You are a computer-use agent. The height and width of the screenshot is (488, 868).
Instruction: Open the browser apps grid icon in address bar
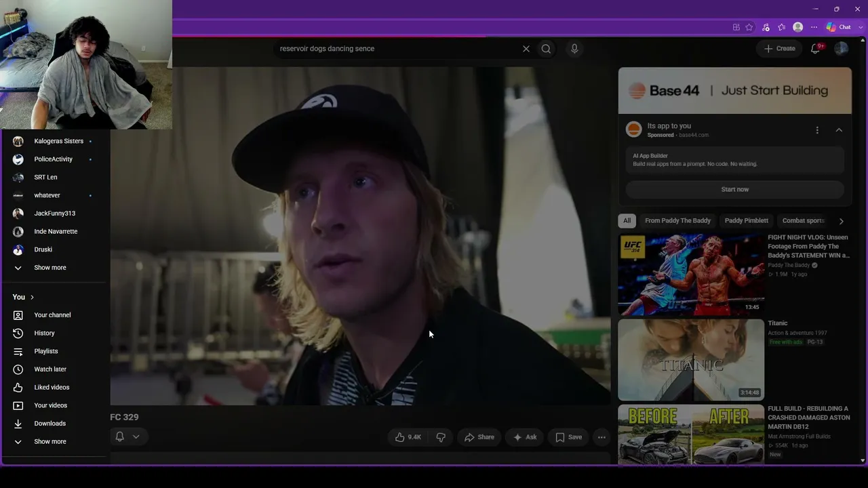736,27
